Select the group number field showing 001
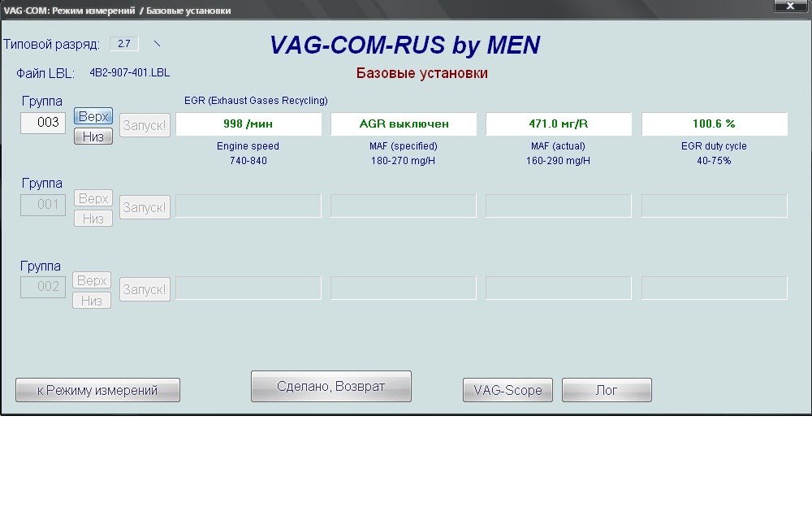 point(43,205)
